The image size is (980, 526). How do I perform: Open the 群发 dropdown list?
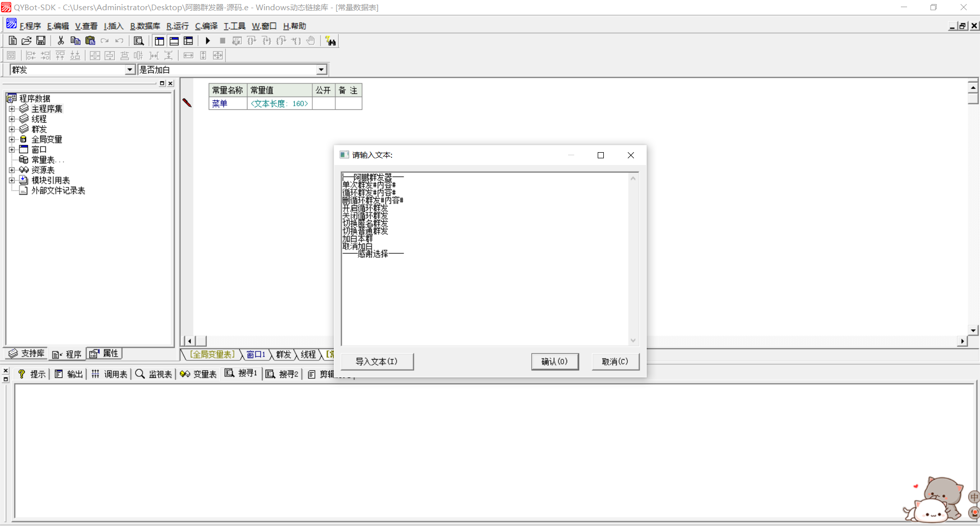130,70
